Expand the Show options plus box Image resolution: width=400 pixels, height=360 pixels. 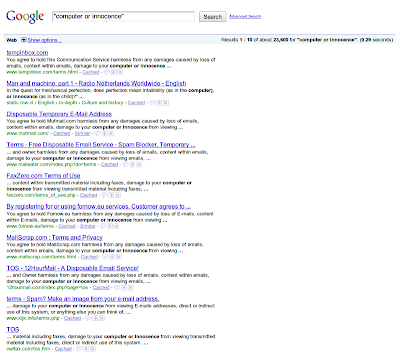24,40
